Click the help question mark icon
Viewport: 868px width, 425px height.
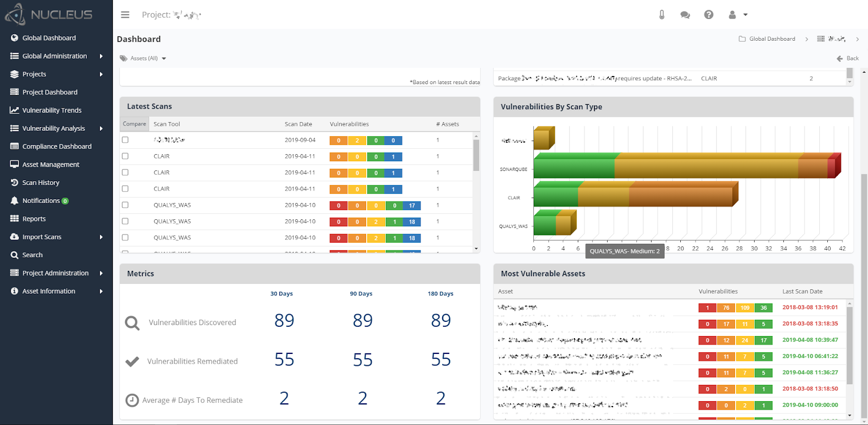pyautogui.click(x=709, y=15)
